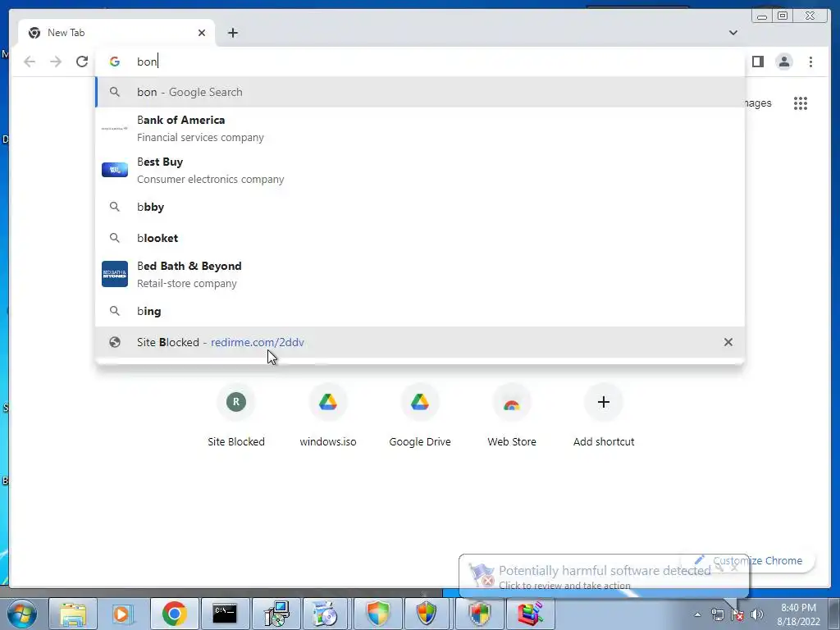Click the volume speaker tray icon
Image resolution: width=840 pixels, height=630 pixels.
(757, 614)
